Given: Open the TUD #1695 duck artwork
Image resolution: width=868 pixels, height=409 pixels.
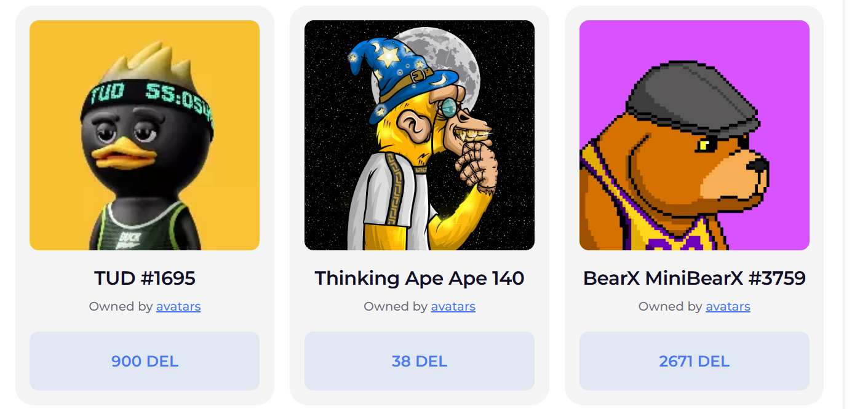Looking at the screenshot, I should [x=145, y=135].
